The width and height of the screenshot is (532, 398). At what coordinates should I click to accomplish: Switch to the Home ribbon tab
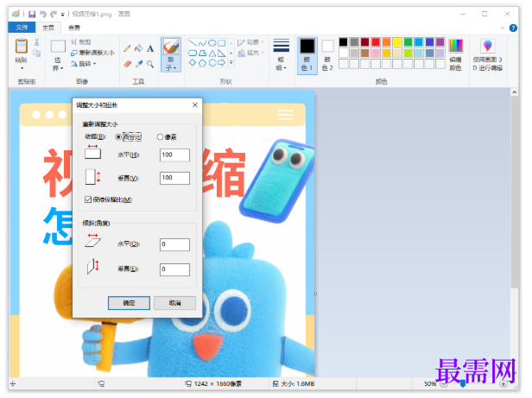pos(48,28)
